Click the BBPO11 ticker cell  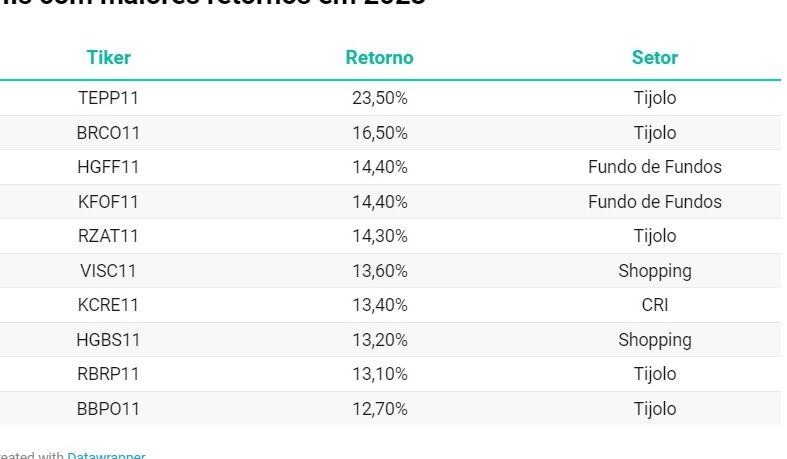point(108,409)
